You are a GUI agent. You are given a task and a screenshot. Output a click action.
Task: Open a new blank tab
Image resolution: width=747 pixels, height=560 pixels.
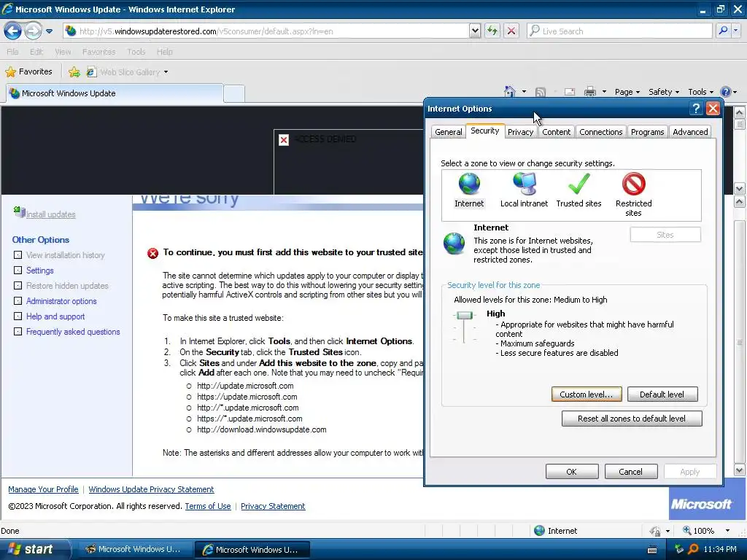[x=234, y=94]
